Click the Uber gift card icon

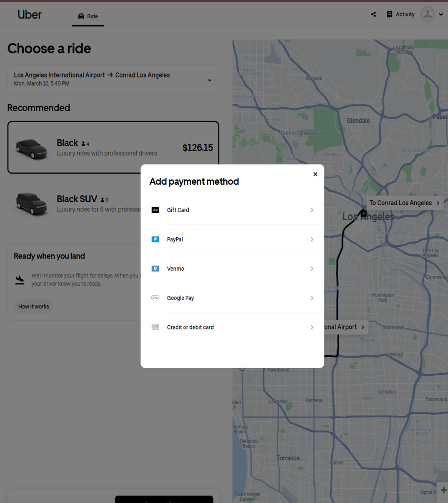click(155, 210)
